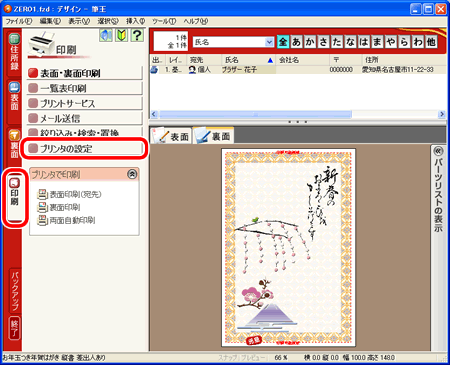Switch to the 表面 design tab
This screenshot has width=450, height=365.
pos(171,136)
